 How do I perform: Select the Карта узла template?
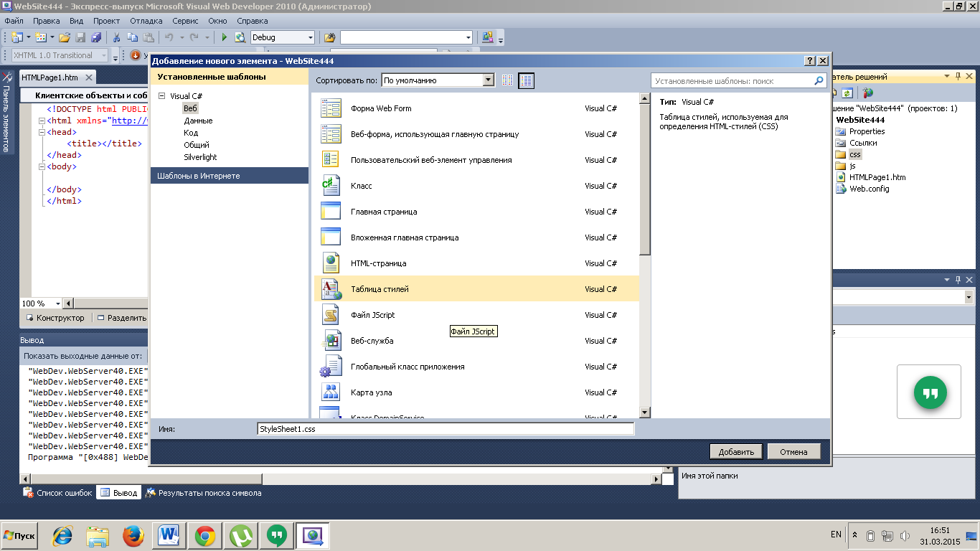pos(476,392)
